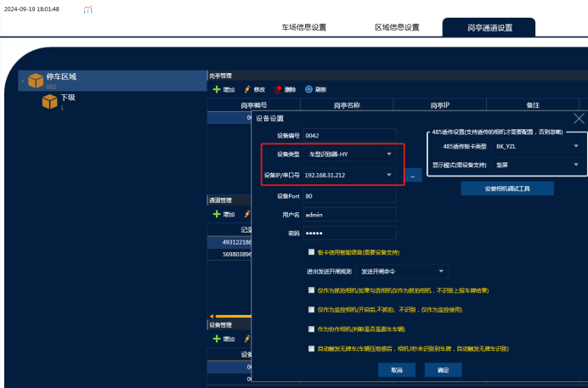Click the 增加 plus icon in 设备管理
The width and height of the screenshot is (588, 388).
(x=217, y=339)
